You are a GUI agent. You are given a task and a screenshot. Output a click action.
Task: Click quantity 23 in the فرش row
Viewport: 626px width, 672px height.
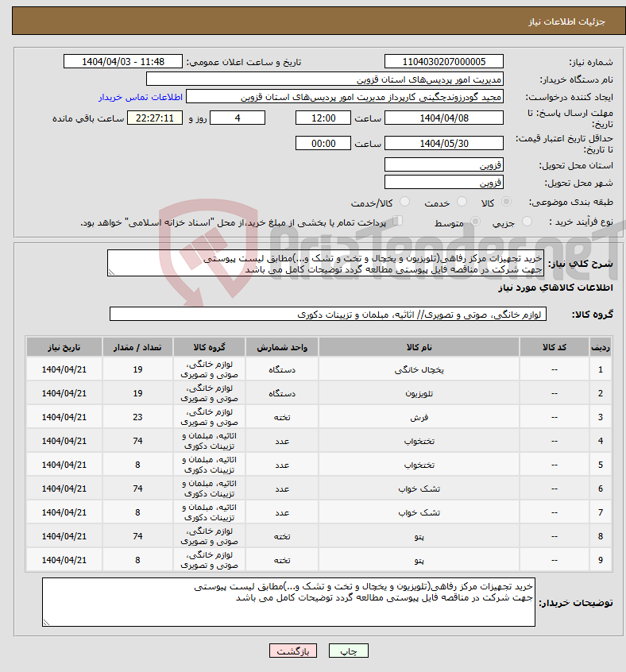coord(137,417)
